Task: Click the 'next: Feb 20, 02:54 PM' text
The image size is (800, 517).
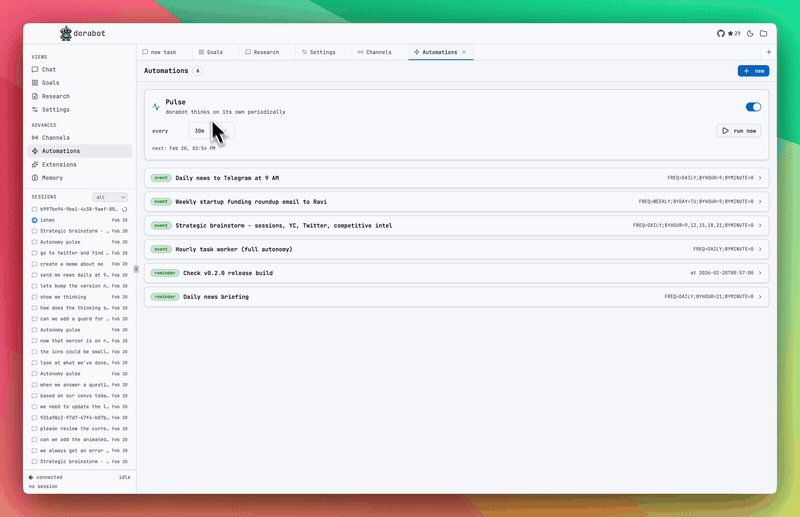Action: (x=184, y=149)
